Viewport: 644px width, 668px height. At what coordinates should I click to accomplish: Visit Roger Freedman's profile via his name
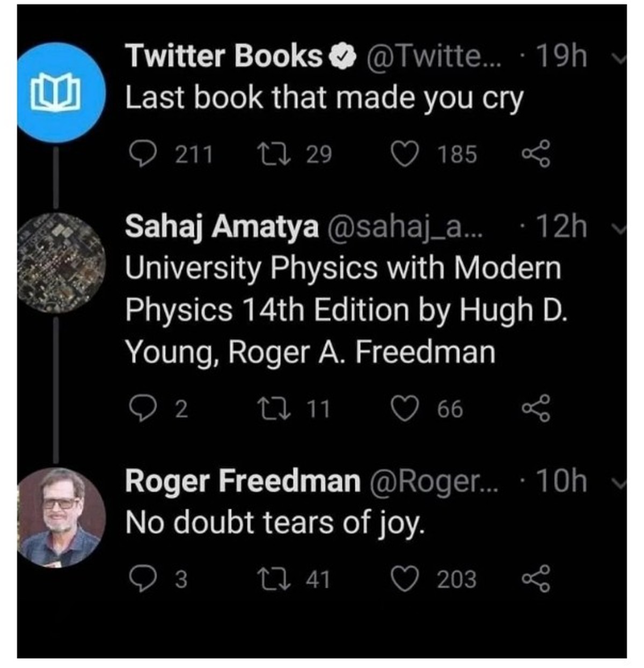(x=243, y=480)
